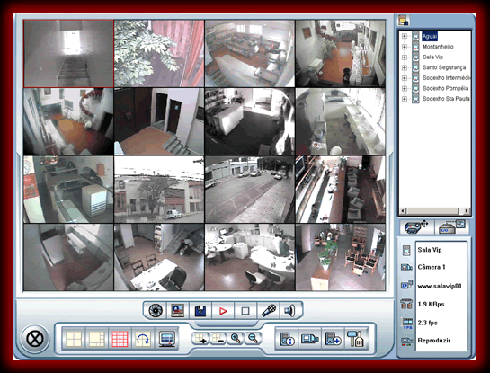Open the I/O control tab
The image size is (490, 373).
click(452, 227)
